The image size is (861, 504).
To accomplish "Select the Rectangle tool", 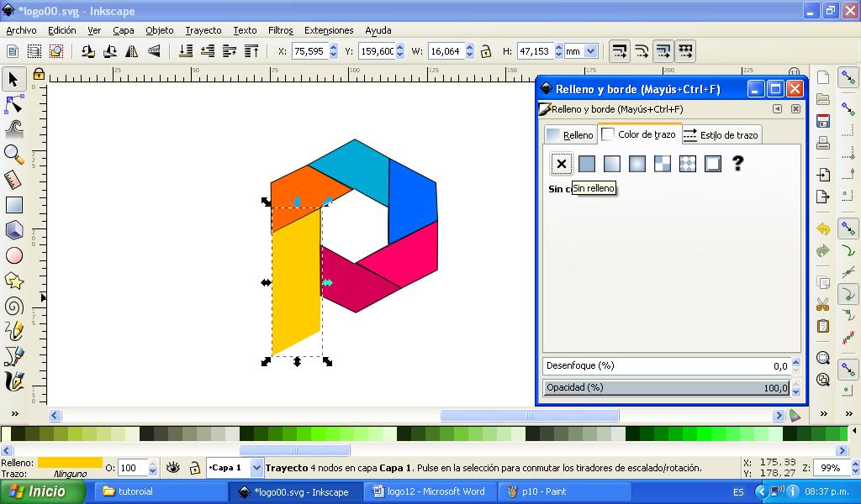I will tap(13, 205).
